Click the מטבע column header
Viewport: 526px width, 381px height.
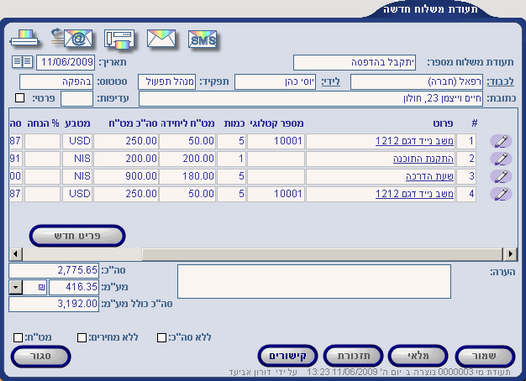(x=77, y=123)
